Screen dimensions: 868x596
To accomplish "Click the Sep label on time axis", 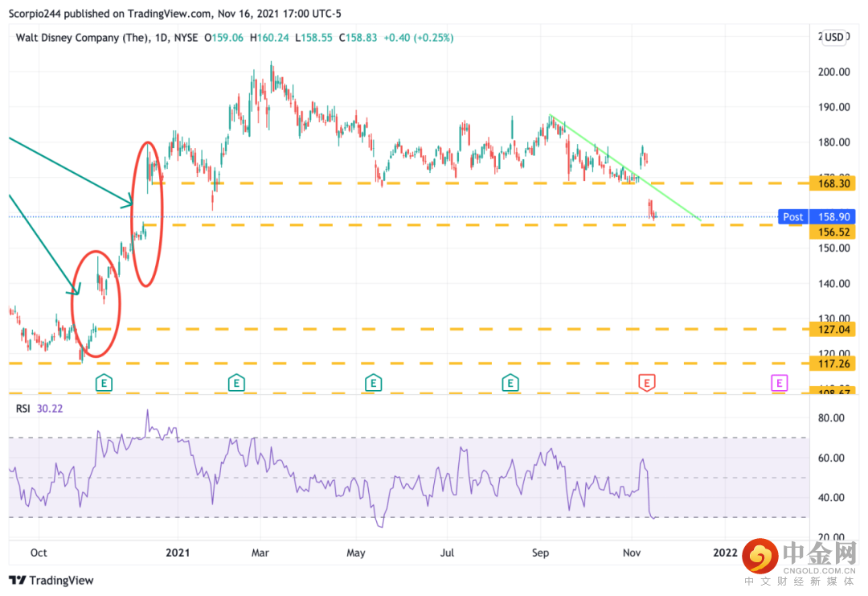I will point(540,553).
